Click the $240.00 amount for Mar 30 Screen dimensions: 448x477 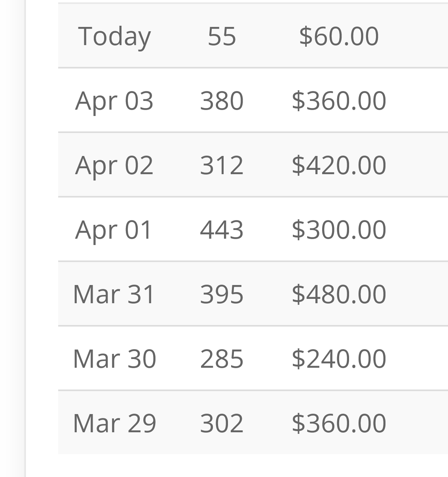(339, 359)
